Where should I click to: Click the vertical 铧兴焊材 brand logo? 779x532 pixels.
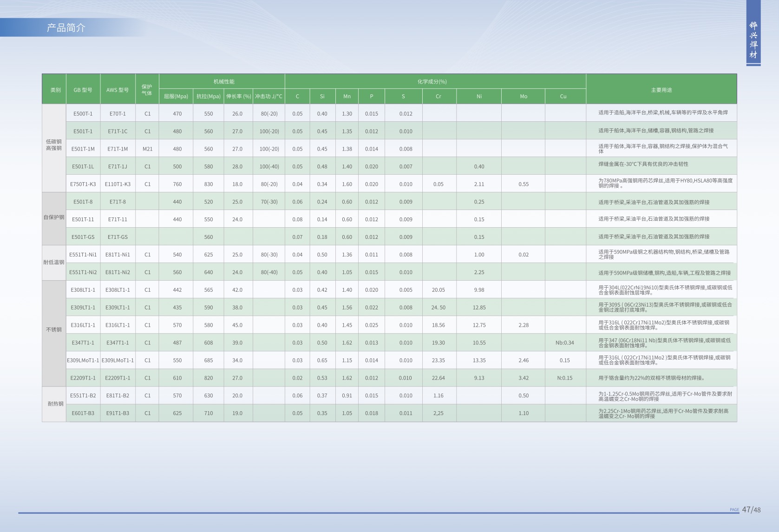pos(753,40)
